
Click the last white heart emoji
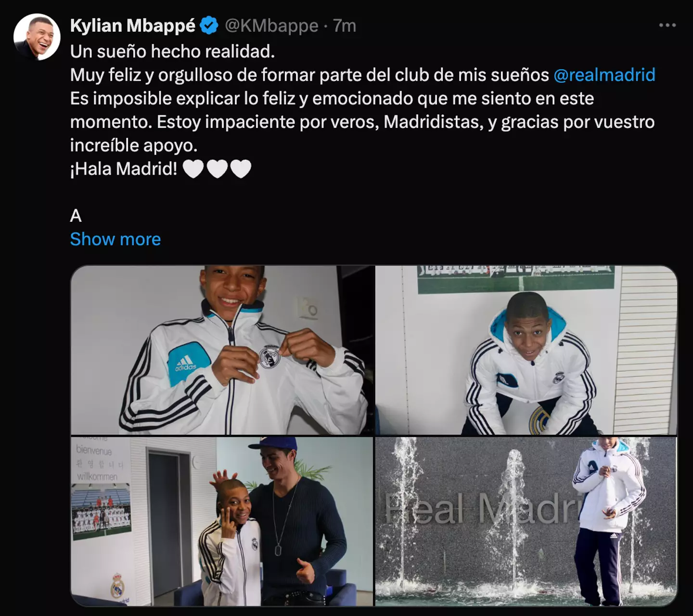tap(241, 169)
